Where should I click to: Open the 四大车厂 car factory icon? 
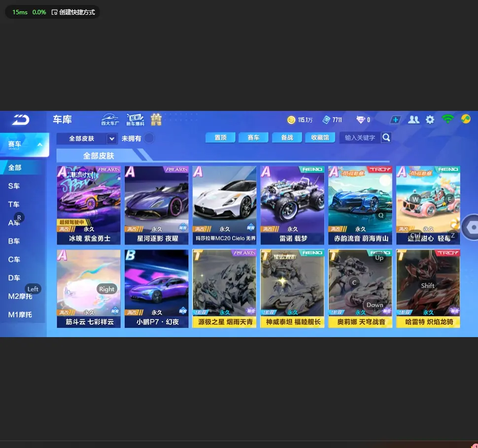[x=110, y=120]
